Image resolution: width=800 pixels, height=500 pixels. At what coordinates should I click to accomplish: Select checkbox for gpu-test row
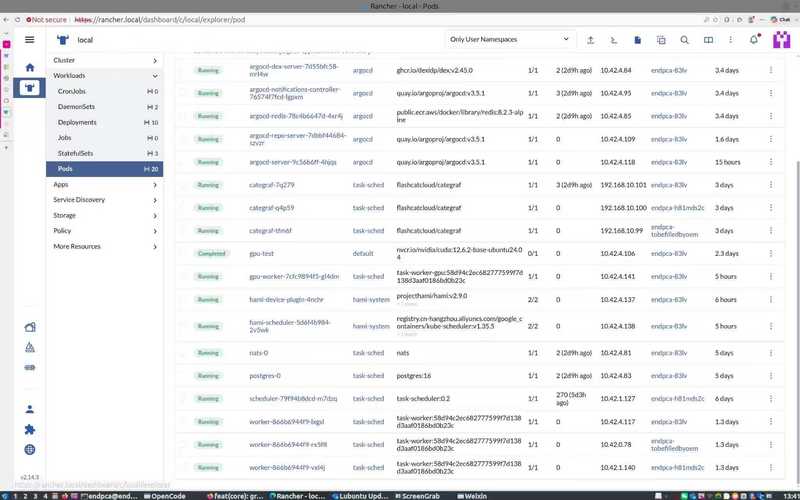coord(183,254)
